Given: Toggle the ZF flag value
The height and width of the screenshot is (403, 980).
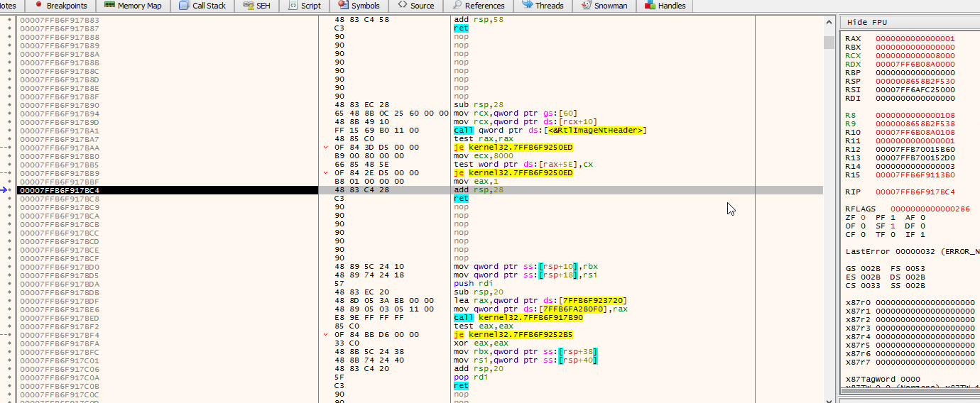Looking at the screenshot, I should pyautogui.click(x=864, y=218).
